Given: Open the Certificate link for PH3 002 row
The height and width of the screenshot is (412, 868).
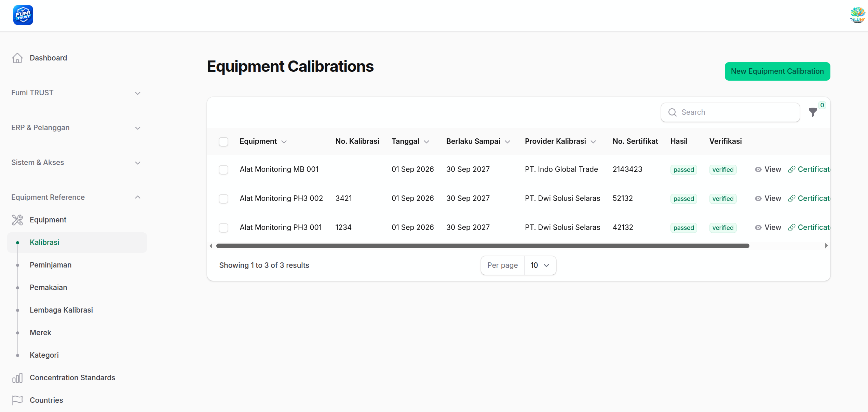Looking at the screenshot, I should click(809, 198).
